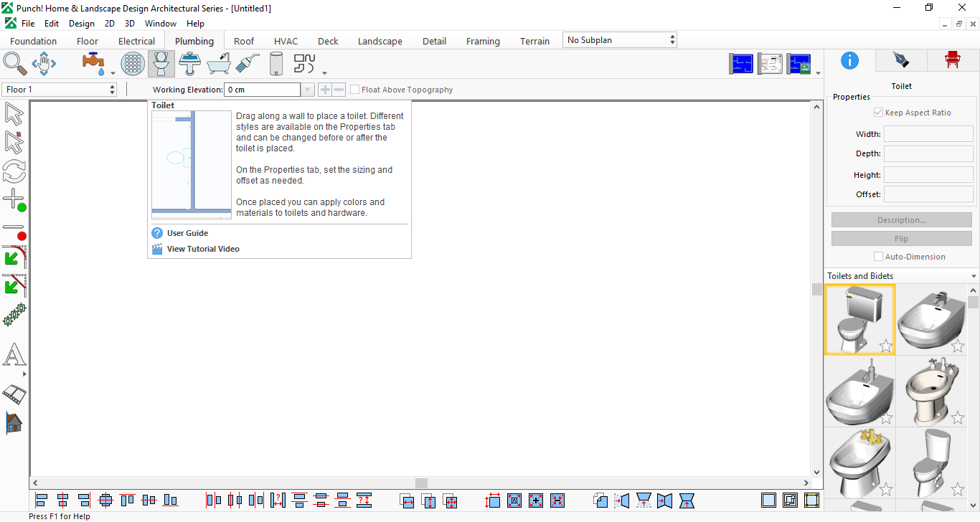The height and width of the screenshot is (522, 980).
Task: Expand the pipes tool dropdown arrow
Action: click(x=325, y=72)
